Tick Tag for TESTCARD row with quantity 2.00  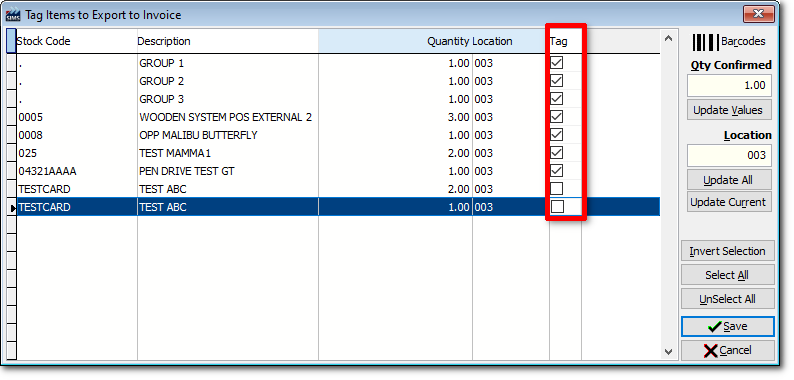557,188
